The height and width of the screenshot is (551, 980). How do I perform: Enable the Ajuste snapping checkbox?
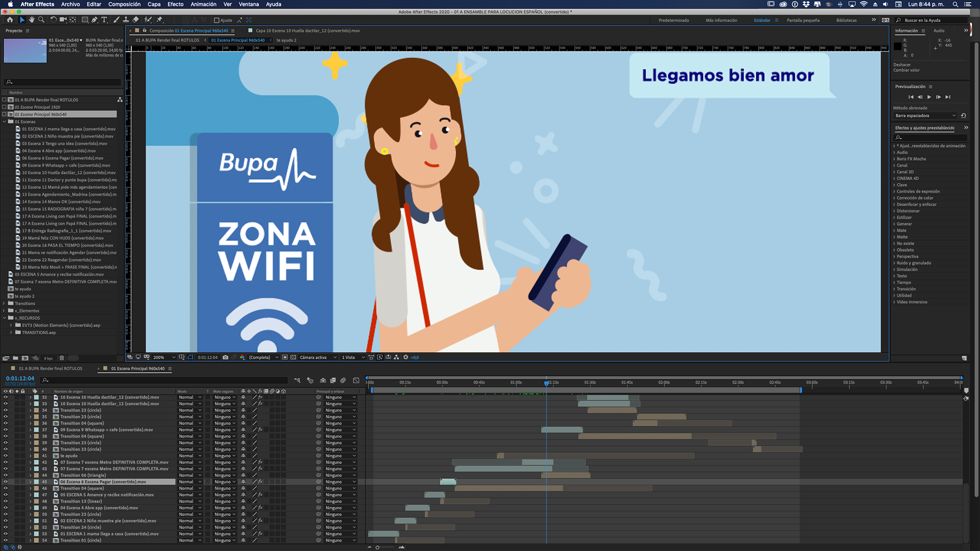[x=216, y=20]
